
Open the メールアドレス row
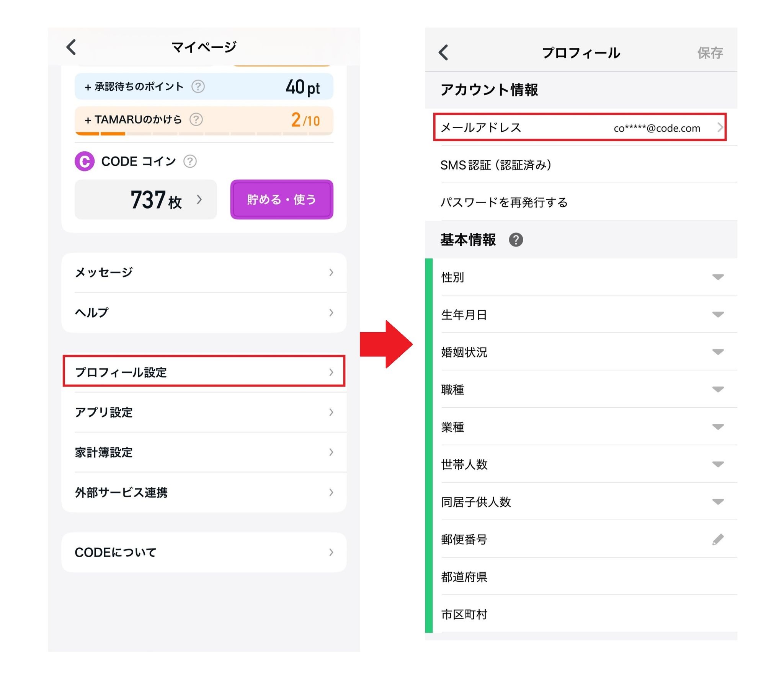pos(580,127)
